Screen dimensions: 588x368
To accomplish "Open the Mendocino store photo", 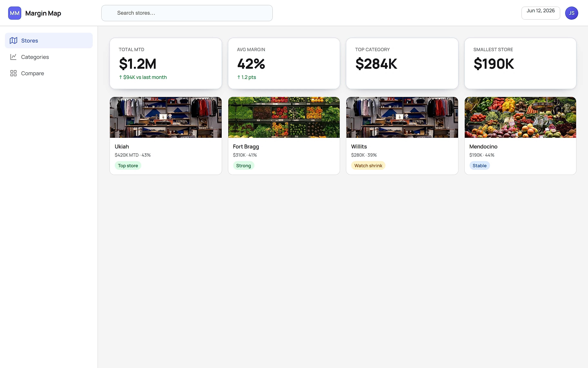I will pyautogui.click(x=520, y=117).
